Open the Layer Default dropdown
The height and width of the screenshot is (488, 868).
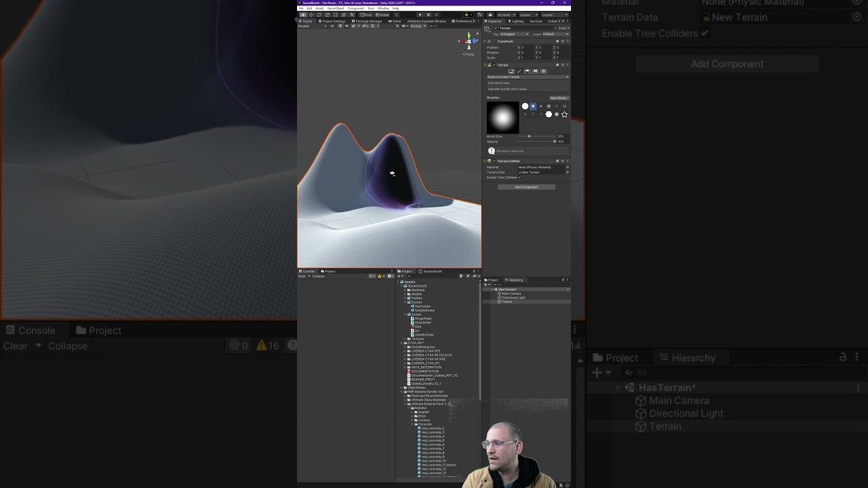click(x=556, y=34)
